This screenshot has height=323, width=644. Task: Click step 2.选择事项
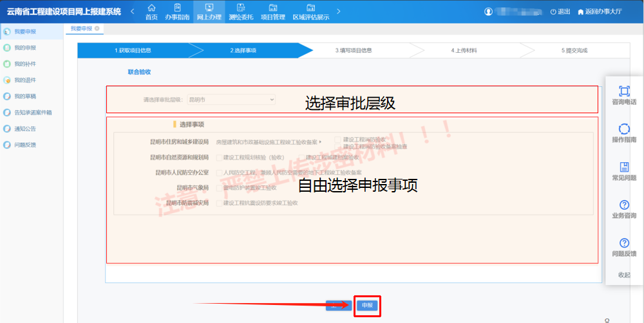[x=243, y=50]
